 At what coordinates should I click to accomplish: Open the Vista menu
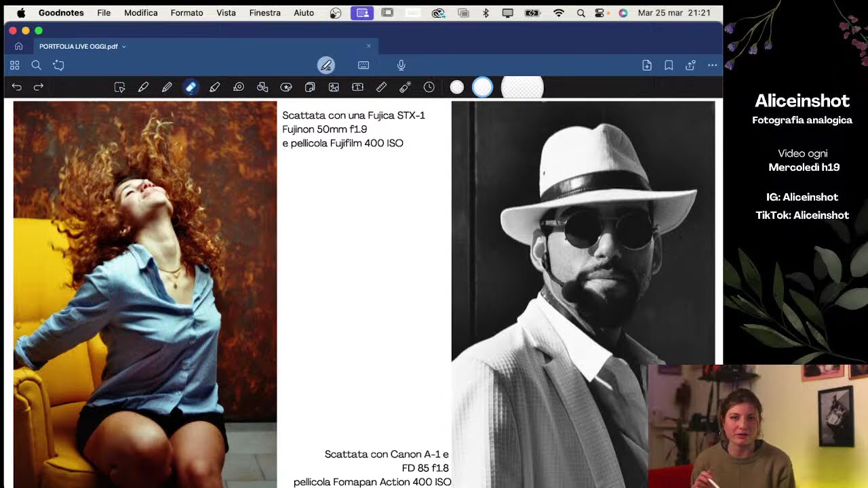click(226, 13)
